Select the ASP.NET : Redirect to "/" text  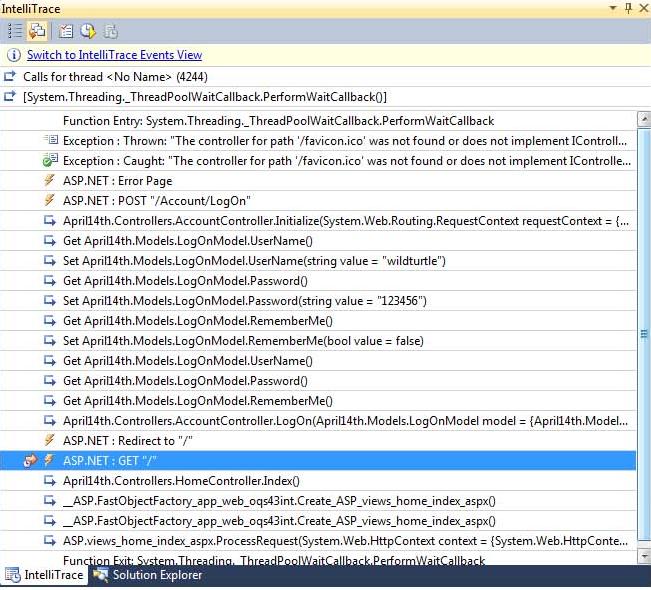[x=128, y=441]
